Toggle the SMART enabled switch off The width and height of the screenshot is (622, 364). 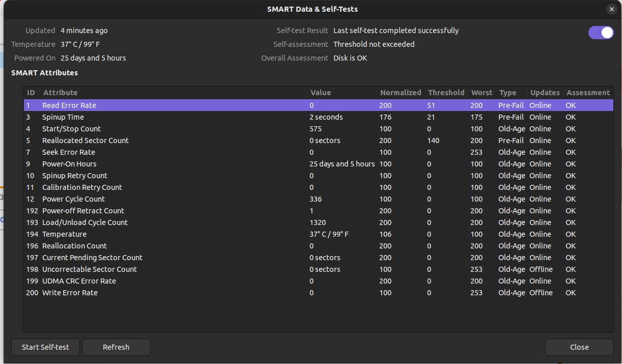tap(601, 33)
